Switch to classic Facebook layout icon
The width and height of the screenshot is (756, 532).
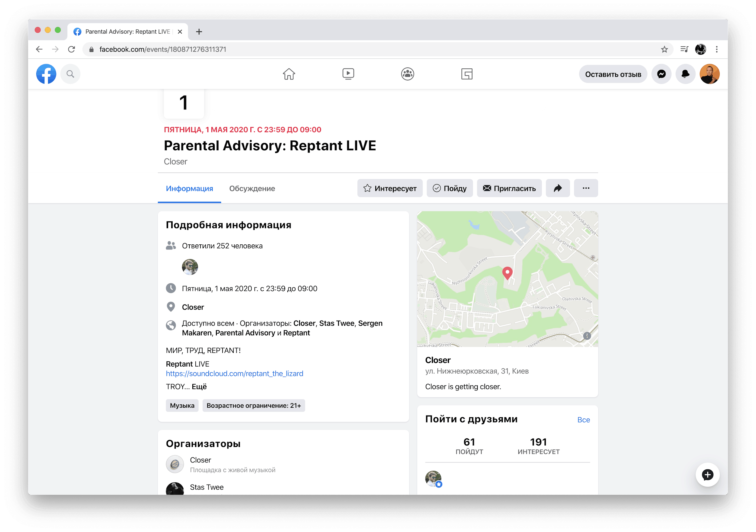click(467, 74)
